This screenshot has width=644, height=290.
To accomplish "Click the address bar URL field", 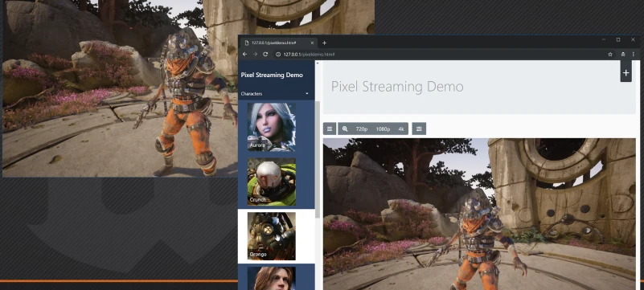I will pos(440,54).
